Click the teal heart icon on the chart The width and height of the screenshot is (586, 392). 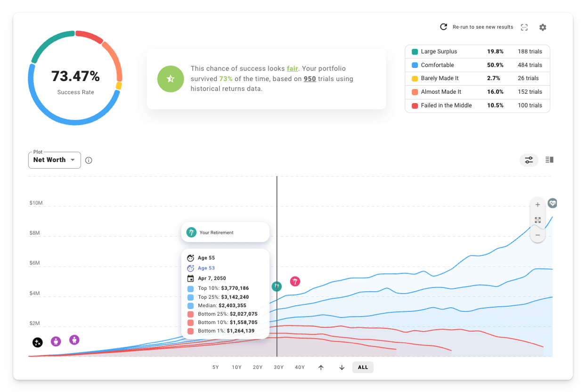552,203
